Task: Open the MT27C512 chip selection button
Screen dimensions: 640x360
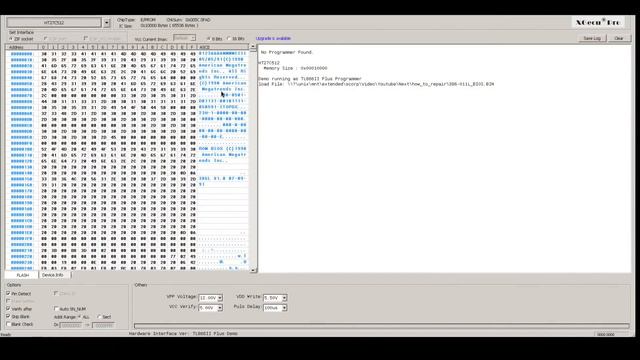Action: click(54, 22)
